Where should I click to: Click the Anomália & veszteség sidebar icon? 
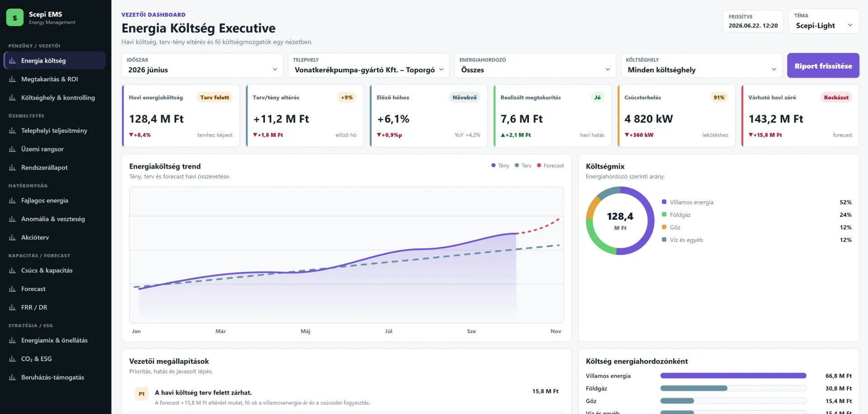(x=13, y=219)
